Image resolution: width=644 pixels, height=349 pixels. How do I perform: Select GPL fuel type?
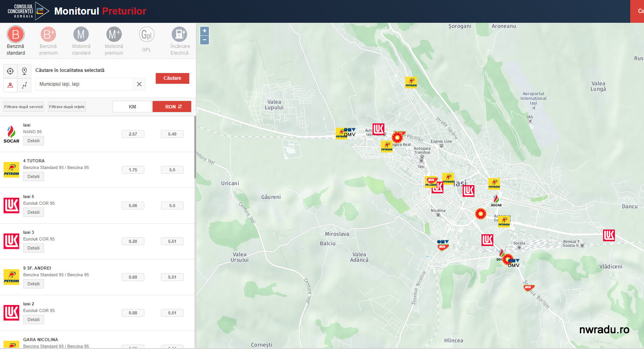point(146,39)
